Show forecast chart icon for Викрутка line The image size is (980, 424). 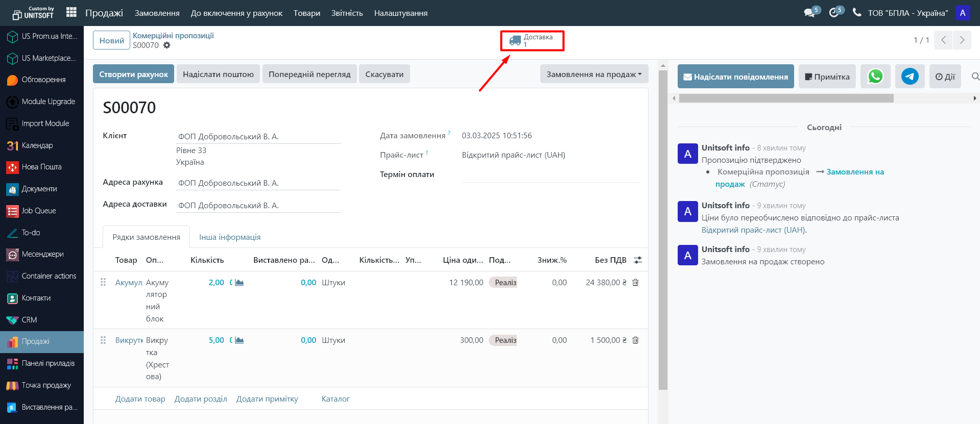239,340
